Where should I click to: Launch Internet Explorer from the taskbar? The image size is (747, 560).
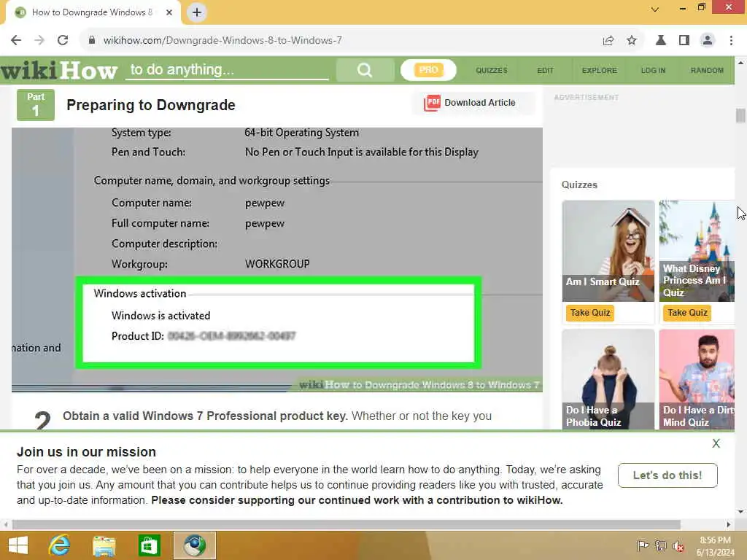point(60,545)
